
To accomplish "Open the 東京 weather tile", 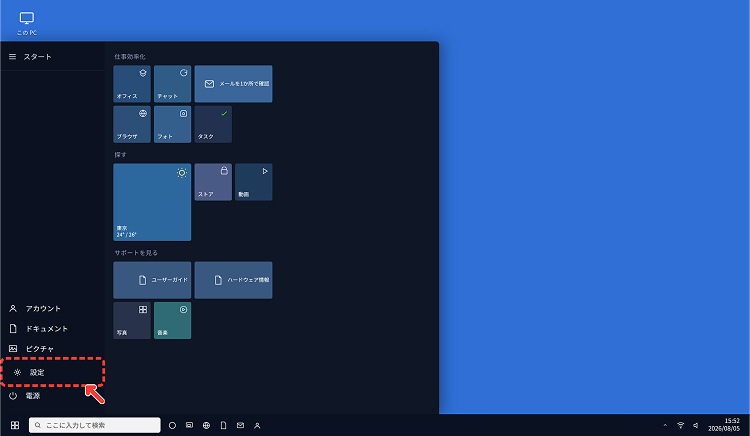I will 152,202.
